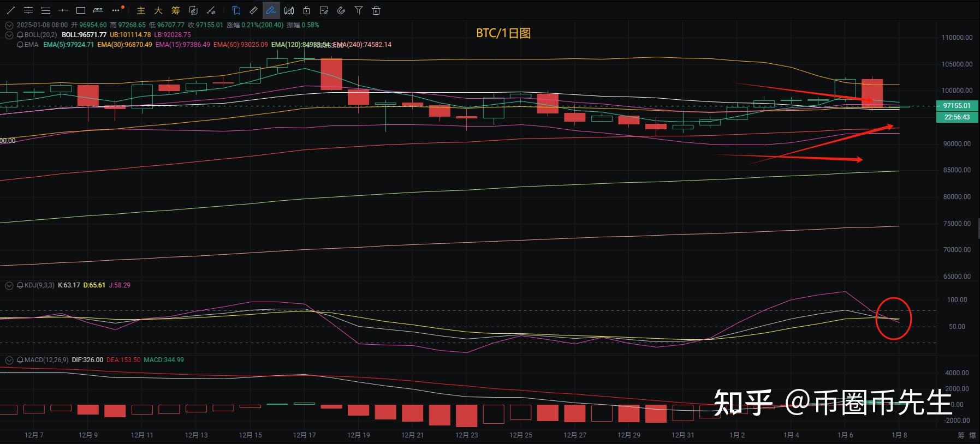Click the 筹 tab at bottom right

(961, 435)
